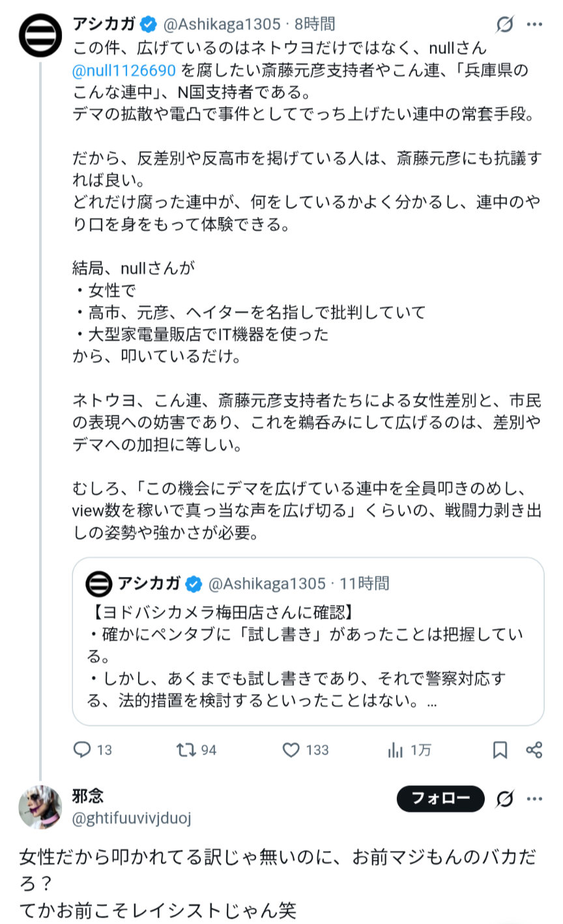Image resolution: width=563 pixels, height=924 pixels.
Task: Bookmark the Ashikaga post
Action: (500, 749)
